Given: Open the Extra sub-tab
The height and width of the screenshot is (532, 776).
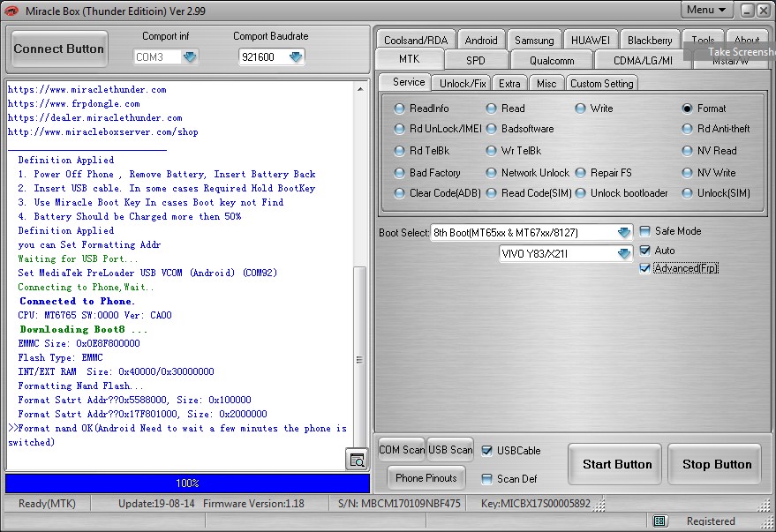Looking at the screenshot, I should (509, 84).
